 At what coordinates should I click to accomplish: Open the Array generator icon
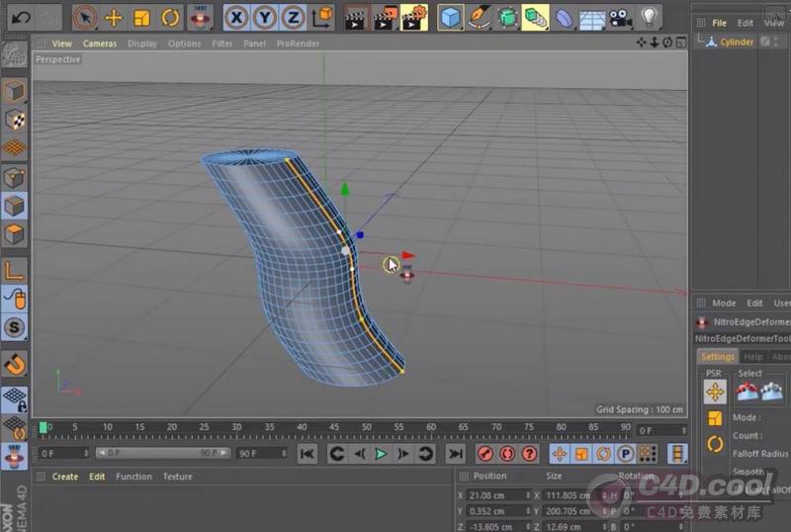coord(535,18)
